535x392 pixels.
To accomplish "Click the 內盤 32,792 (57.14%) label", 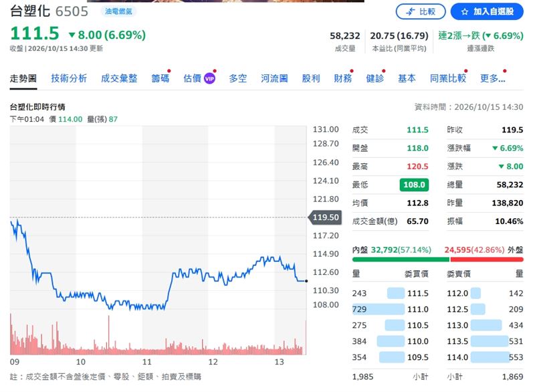I will 392,250.
